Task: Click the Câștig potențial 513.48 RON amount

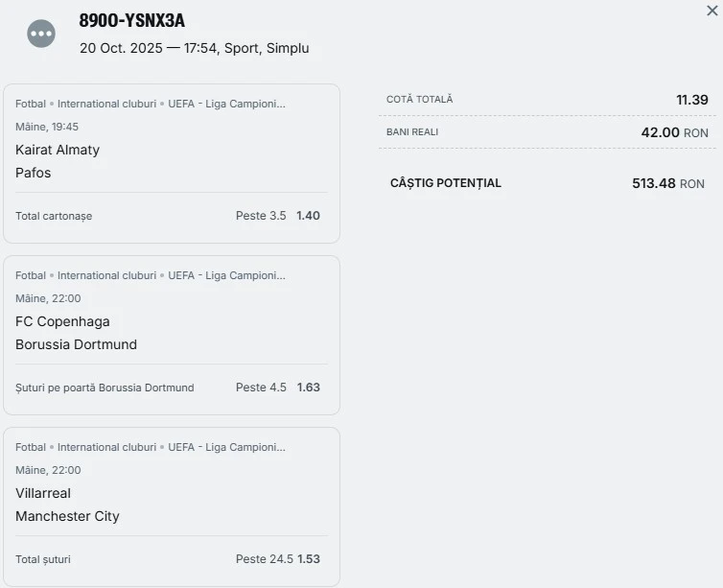Action: (x=667, y=183)
